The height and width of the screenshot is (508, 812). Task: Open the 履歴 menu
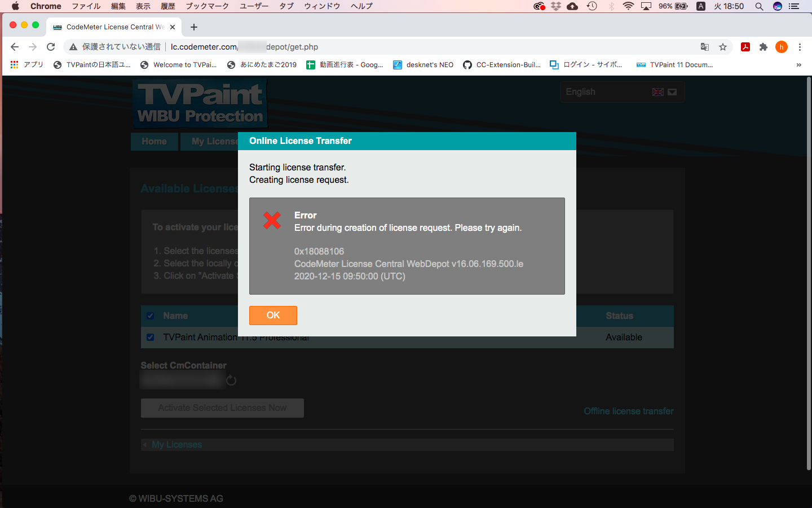click(168, 6)
